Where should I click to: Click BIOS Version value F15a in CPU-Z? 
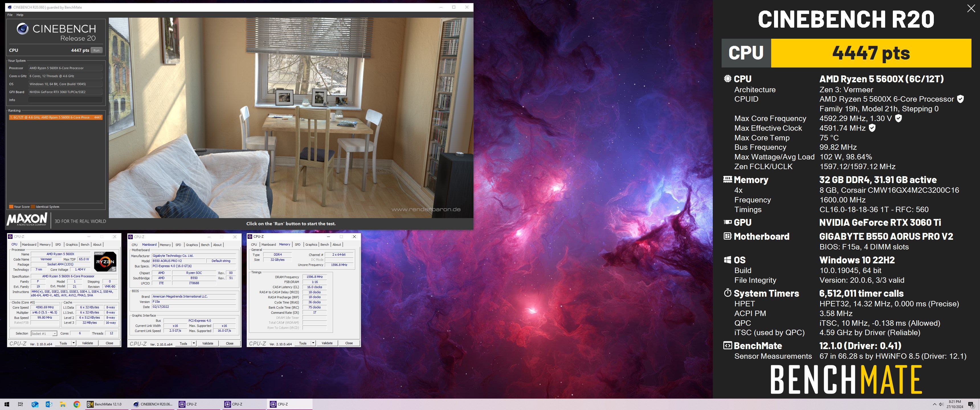click(x=194, y=302)
